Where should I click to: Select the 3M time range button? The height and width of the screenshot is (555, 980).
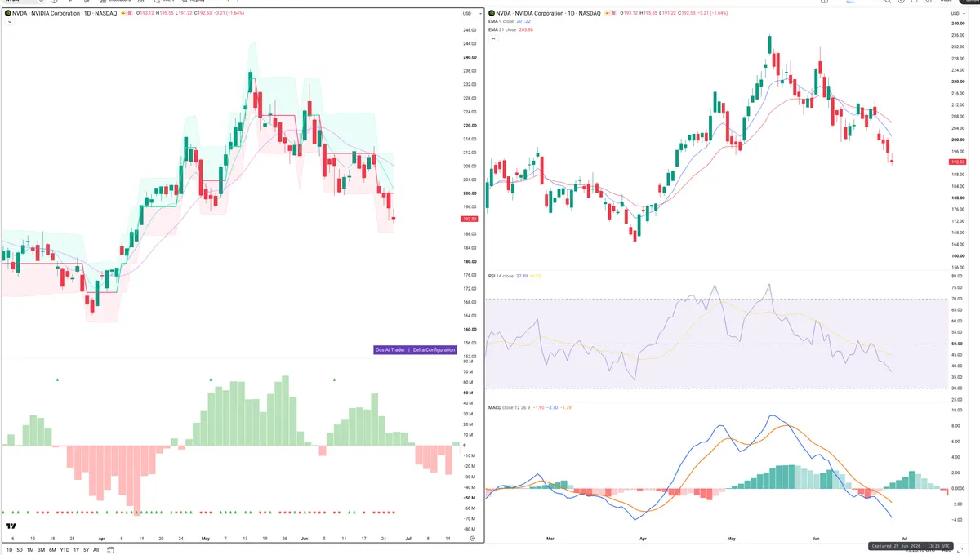coord(41,550)
